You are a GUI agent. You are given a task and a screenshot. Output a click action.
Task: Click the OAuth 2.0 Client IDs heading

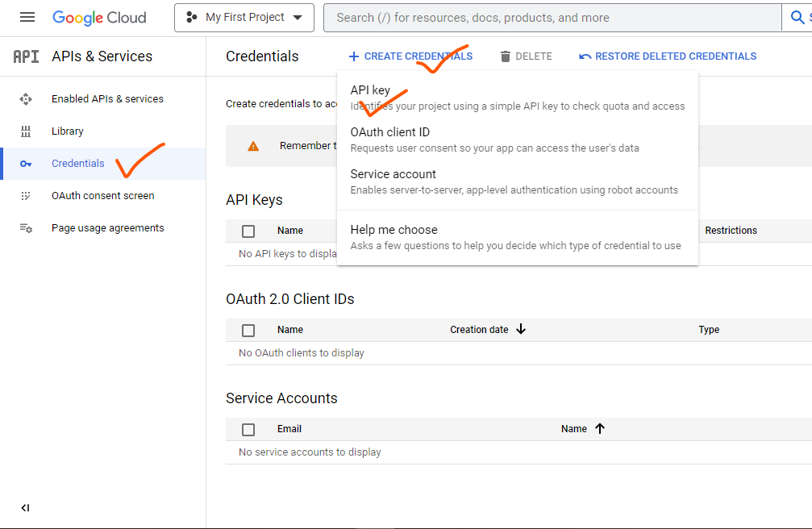pos(290,299)
